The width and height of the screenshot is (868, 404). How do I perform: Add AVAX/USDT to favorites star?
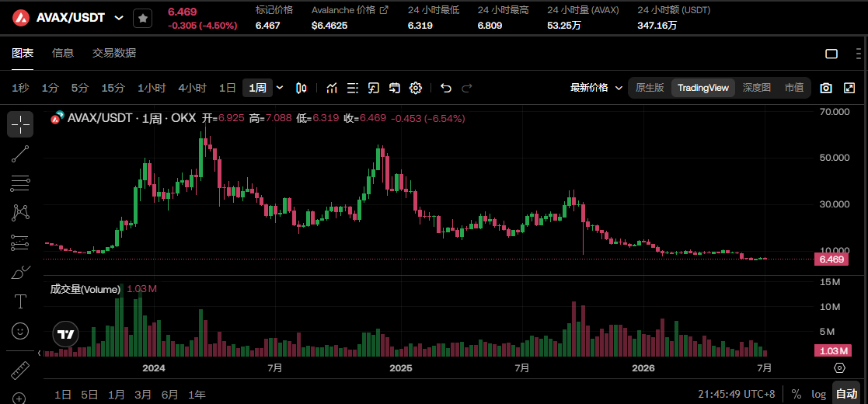coord(143,19)
